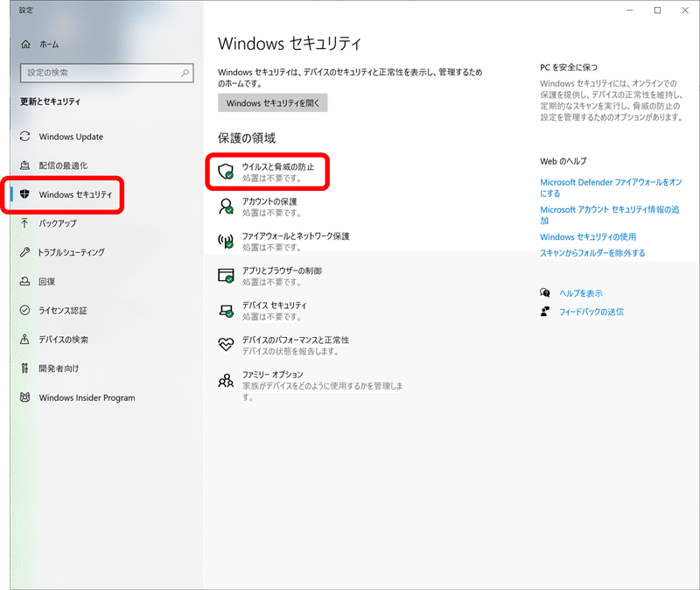The width and height of the screenshot is (700, 590).
Task: Click the Windows セキュリティ shield icon in sidebar
Action: click(25, 193)
